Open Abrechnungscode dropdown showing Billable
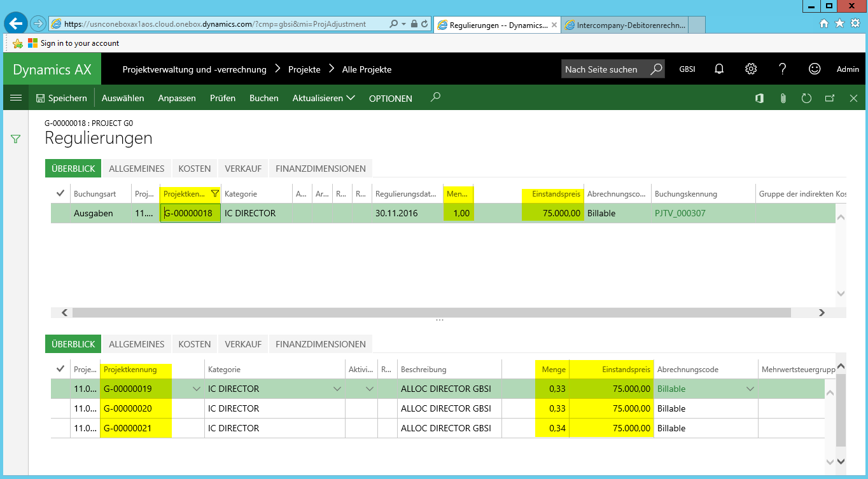868x479 pixels. 750,389
